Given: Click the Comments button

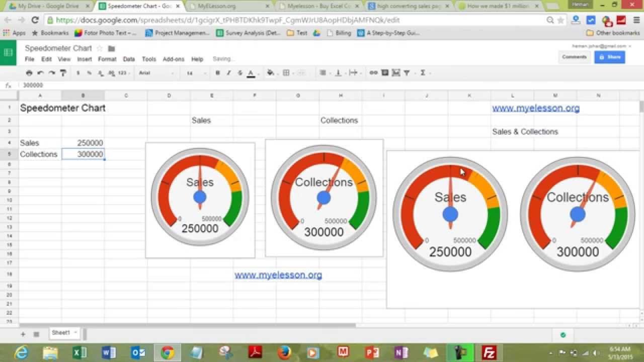Looking at the screenshot, I should (575, 57).
